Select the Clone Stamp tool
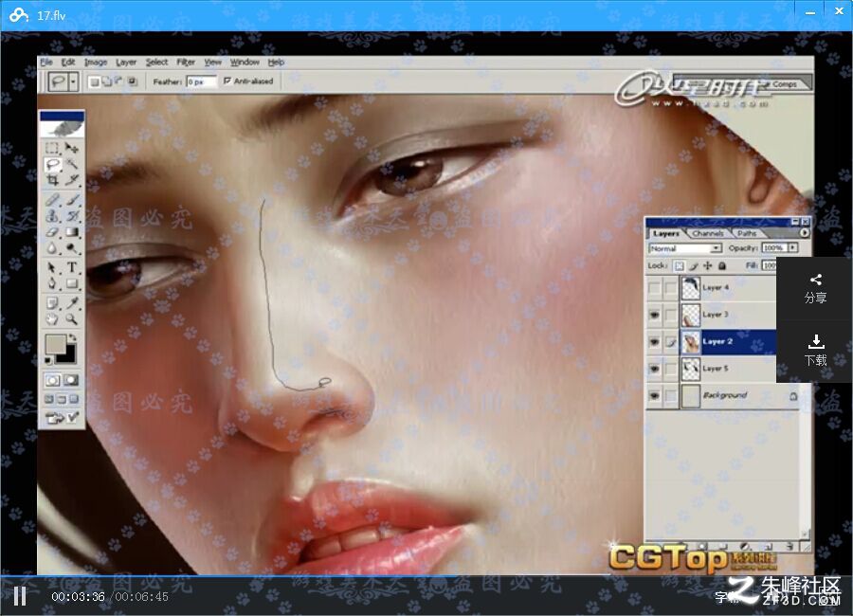853x616 pixels. click(52, 216)
